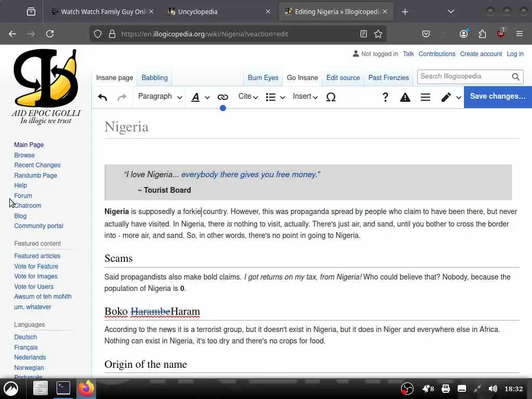Click the search magnifier in Illogicopedia search

[516, 77]
